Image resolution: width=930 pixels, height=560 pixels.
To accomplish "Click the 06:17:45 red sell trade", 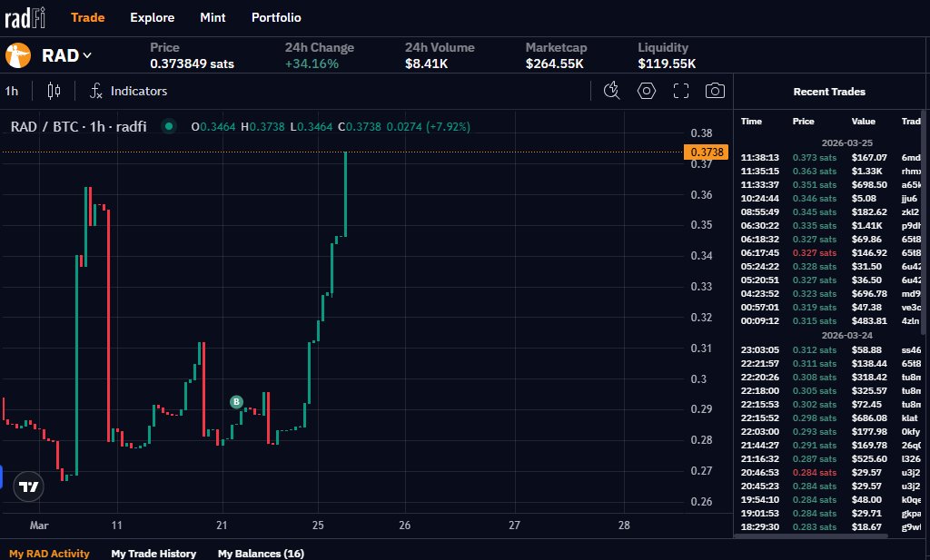I will [x=830, y=253].
